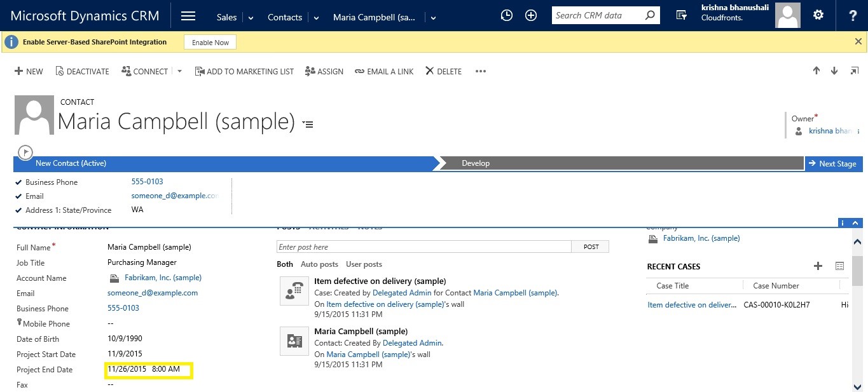Viewport: 868px width, 392px height.
Task: Open the Item defective on delivery wall link
Action: (x=385, y=304)
